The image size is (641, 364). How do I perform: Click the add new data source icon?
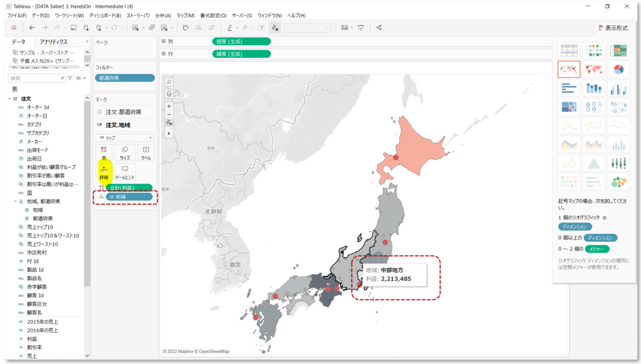[86, 27]
